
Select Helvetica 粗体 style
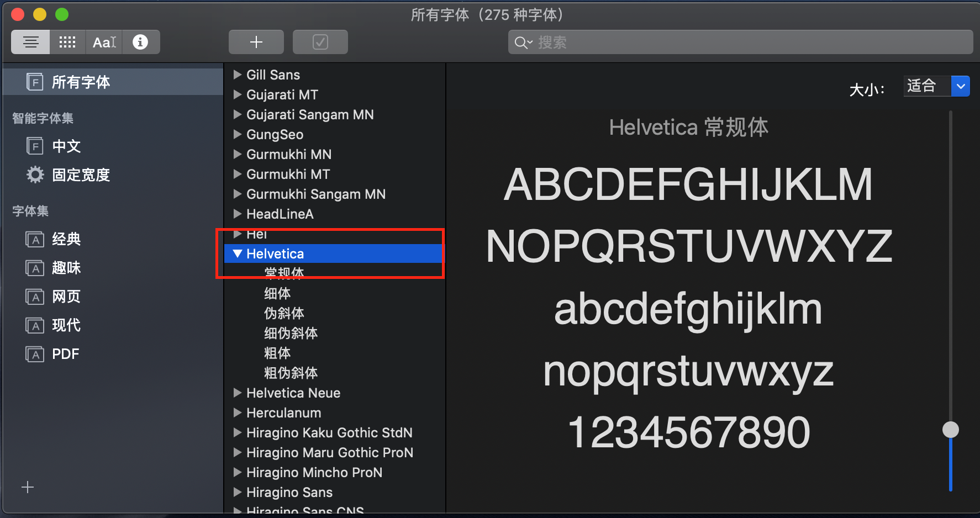coord(277,353)
